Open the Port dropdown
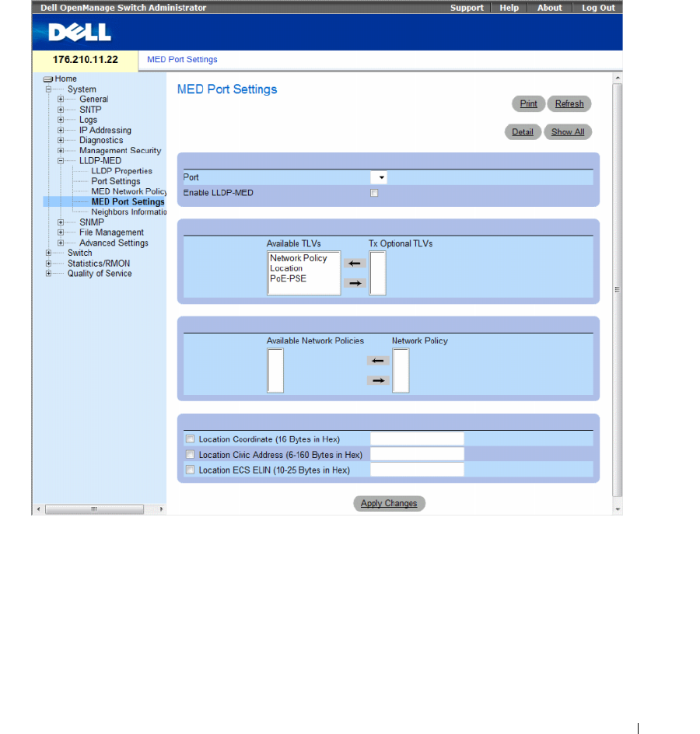The width and height of the screenshot is (700, 734). point(379,177)
